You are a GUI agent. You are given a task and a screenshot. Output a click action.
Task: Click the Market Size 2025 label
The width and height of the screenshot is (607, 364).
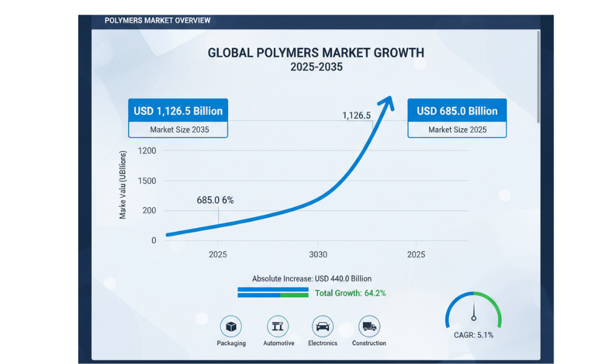[x=457, y=130]
